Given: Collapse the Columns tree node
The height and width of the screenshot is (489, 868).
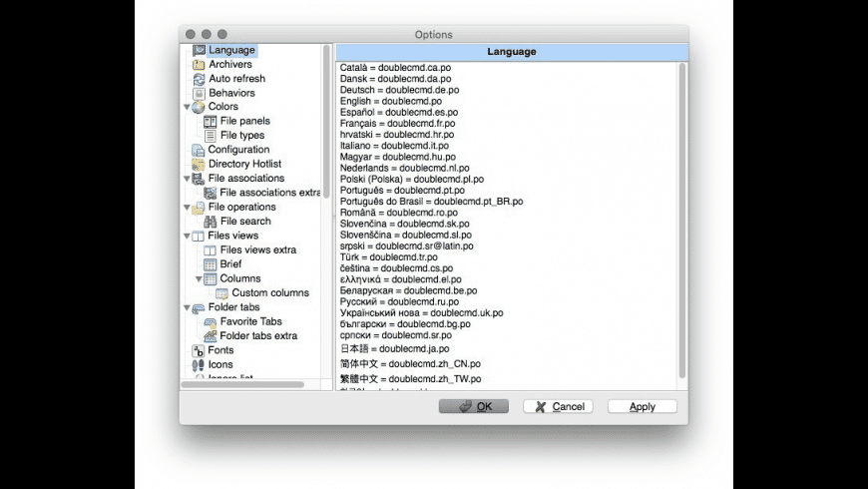Looking at the screenshot, I should coord(199,279).
